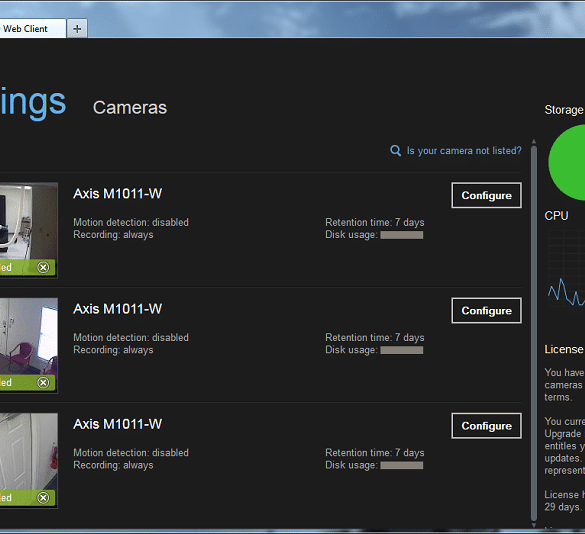Select the Web Client tab
Screen dimensions: 585x534
[x=33, y=29]
